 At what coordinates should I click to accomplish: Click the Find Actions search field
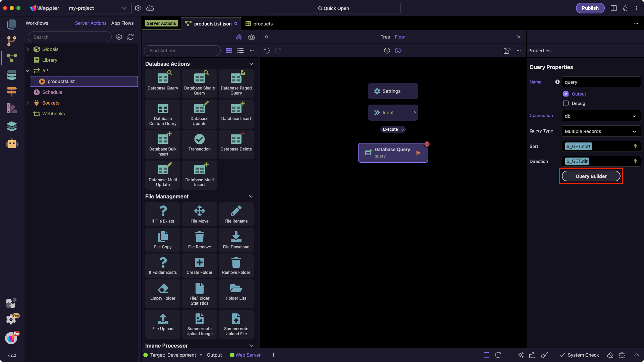click(182, 51)
